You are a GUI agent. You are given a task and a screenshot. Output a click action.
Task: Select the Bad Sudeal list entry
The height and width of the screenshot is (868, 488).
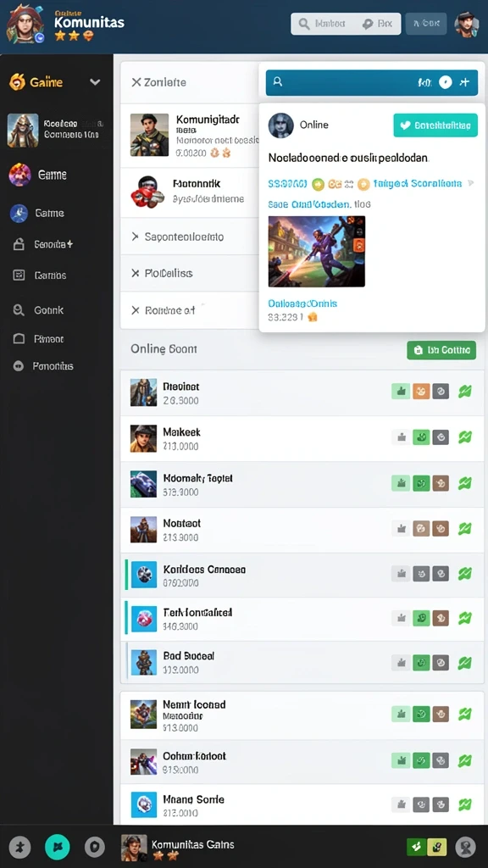(302, 663)
